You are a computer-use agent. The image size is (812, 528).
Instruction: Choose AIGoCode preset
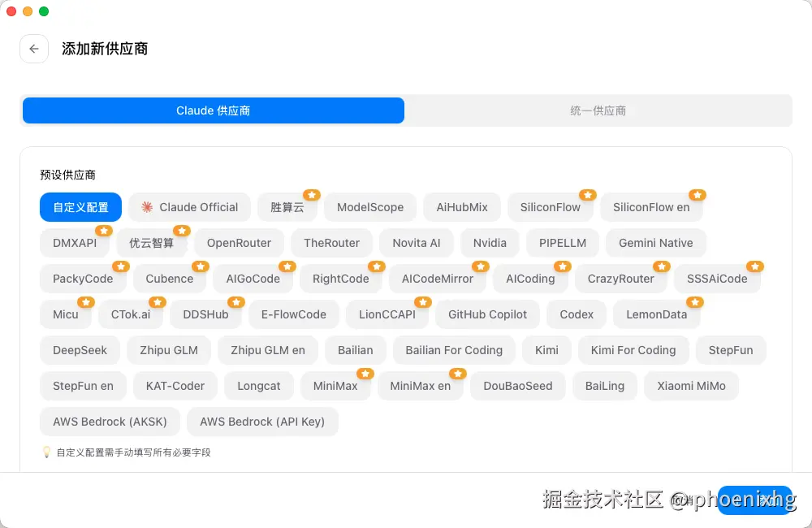click(x=253, y=279)
